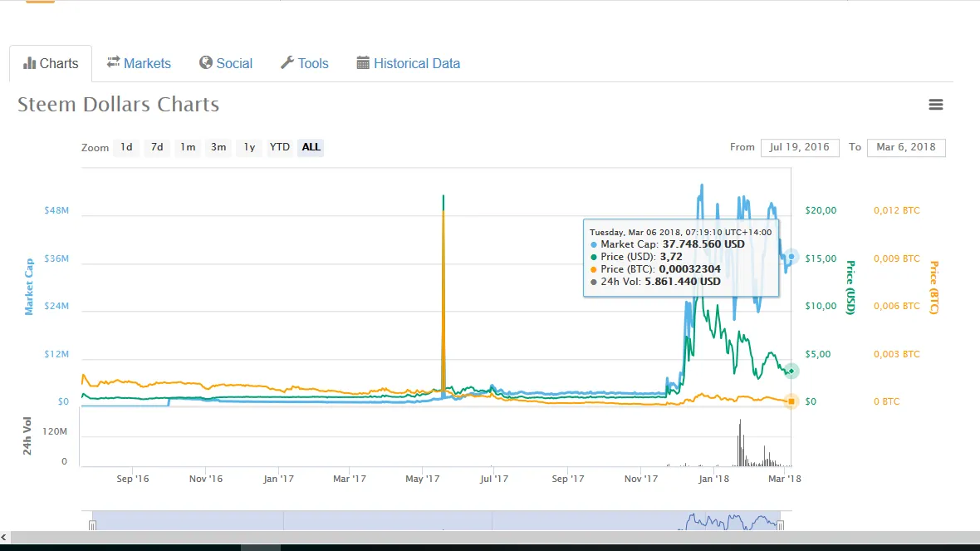Click the tooltip Price (BTC) 0,00032304 value
This screenshot has width=980, height=551.
point(690,269)
